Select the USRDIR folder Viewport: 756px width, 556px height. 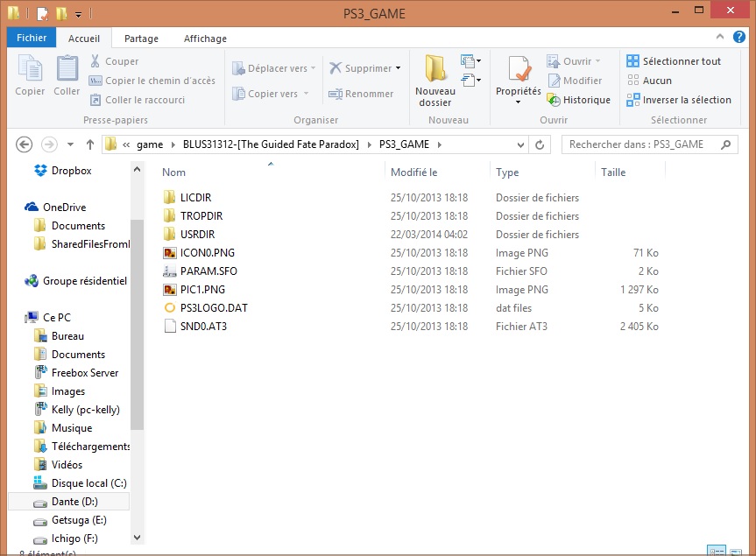(x=197, y=234)
